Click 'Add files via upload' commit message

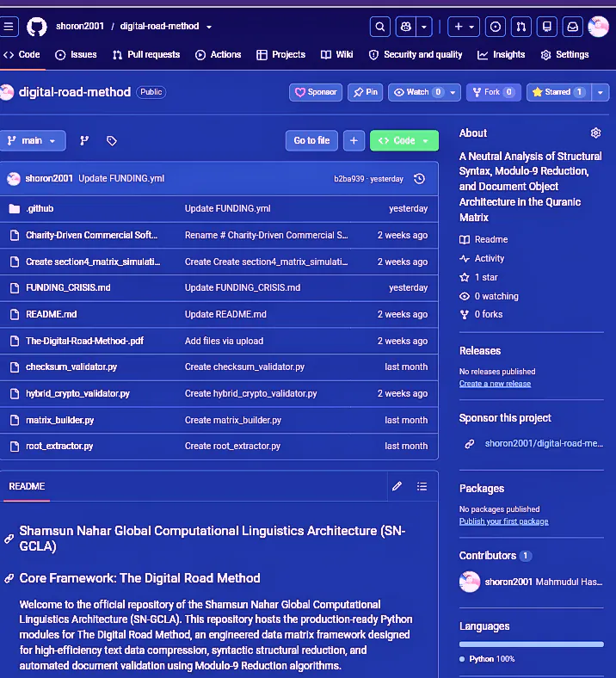tap(224, 341)
